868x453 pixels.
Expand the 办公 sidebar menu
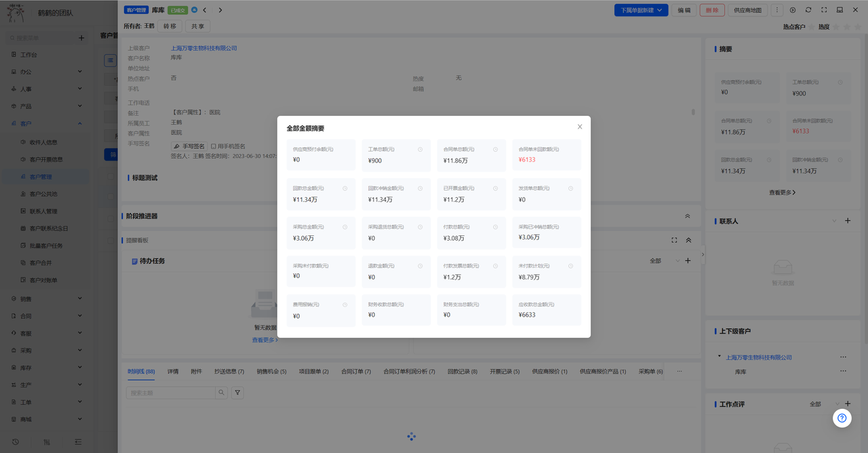point(45,71)
